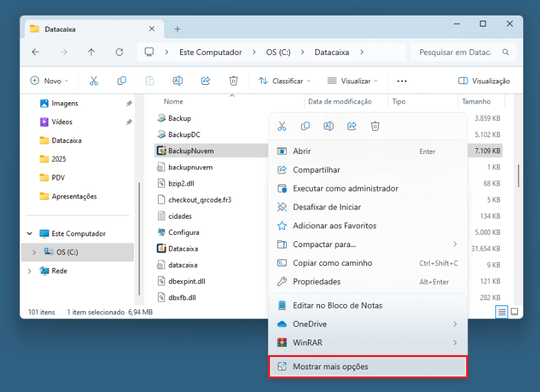Open the Classificar sort dropdown

284,81
